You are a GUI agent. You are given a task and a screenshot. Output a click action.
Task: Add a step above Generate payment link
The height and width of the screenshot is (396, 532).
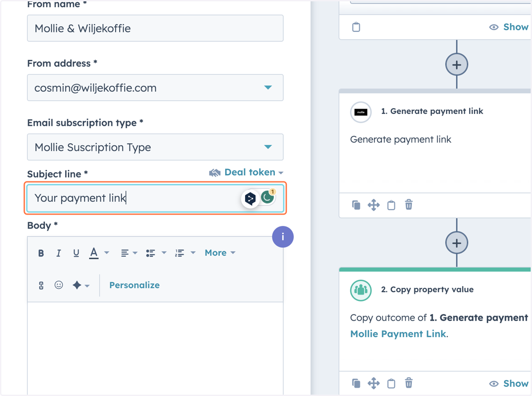coord(457,65)
